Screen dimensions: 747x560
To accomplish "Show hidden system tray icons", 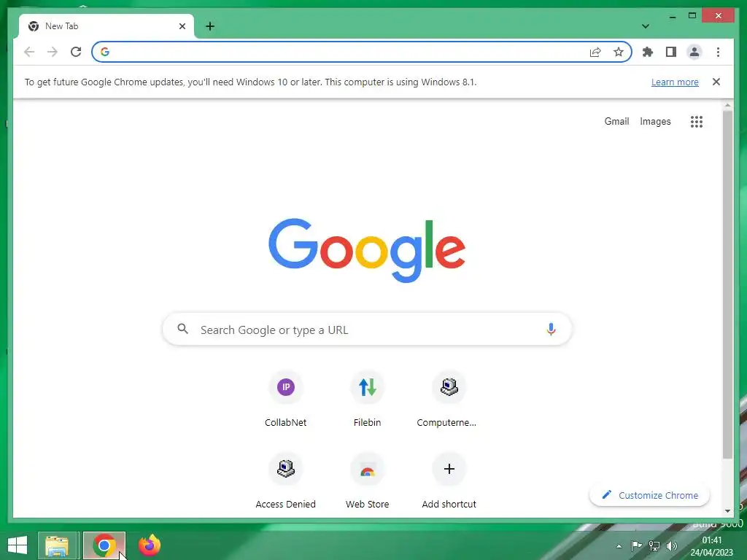I will (619, 546).
